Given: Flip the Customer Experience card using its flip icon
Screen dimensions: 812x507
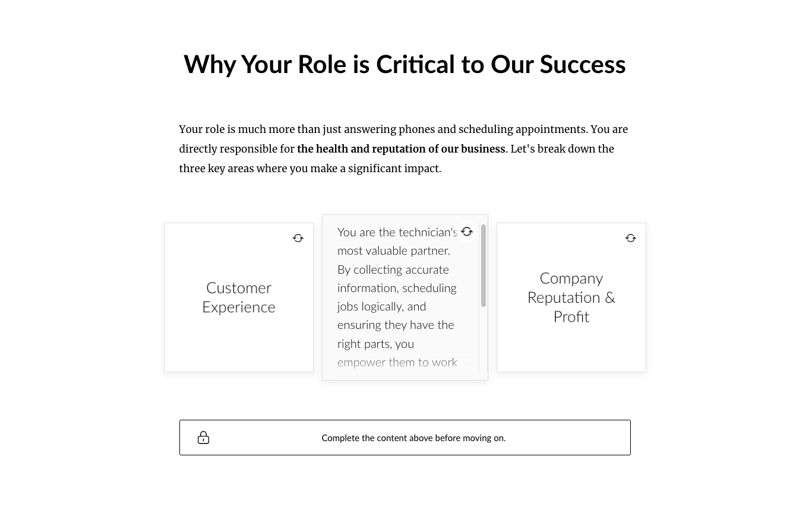Looking at the screenshot, I should [298, 238].
